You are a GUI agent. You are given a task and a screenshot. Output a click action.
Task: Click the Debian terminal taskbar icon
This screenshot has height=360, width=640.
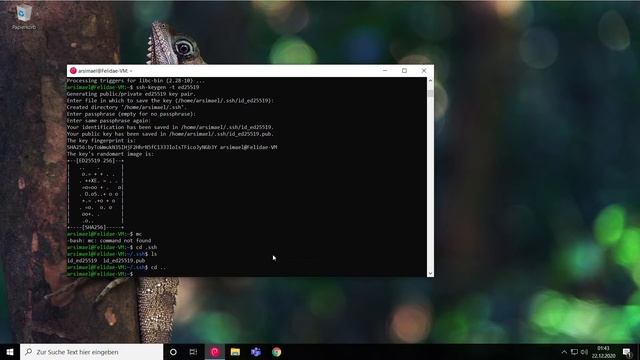(215, 352)
